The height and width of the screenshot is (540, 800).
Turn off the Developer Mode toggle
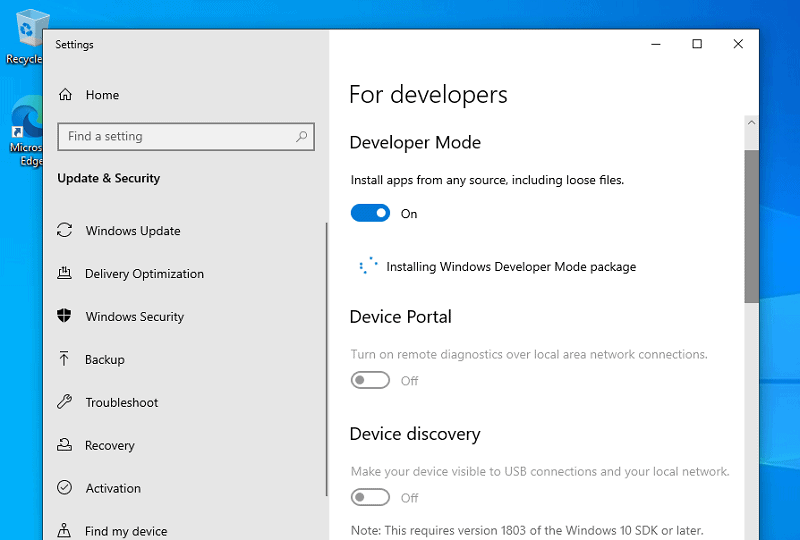370,213
